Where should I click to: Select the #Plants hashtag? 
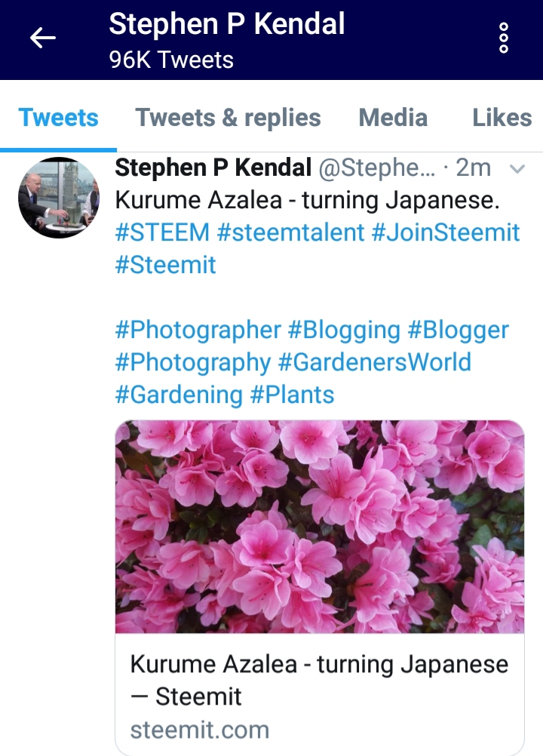coord(292,395)
